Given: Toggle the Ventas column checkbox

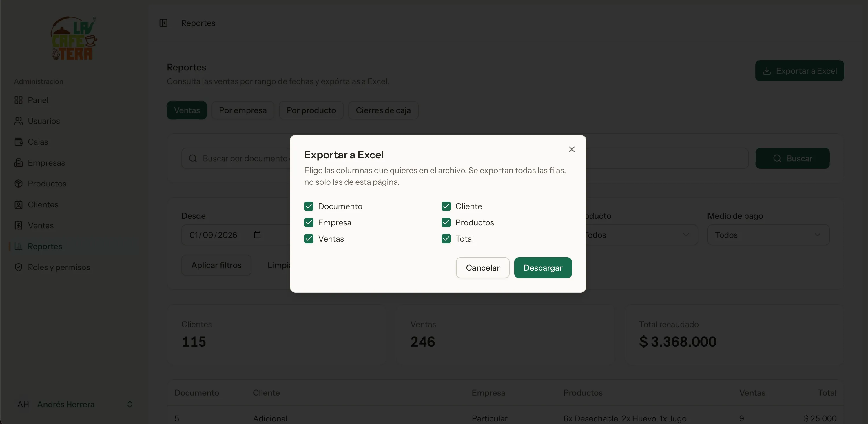Looking at the screenshot, I should 309,238.
